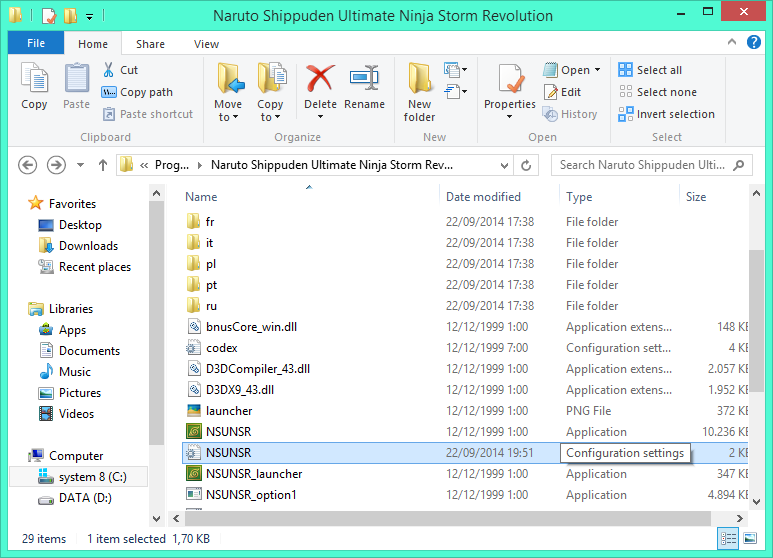Select the Videos library

[66, 414]
